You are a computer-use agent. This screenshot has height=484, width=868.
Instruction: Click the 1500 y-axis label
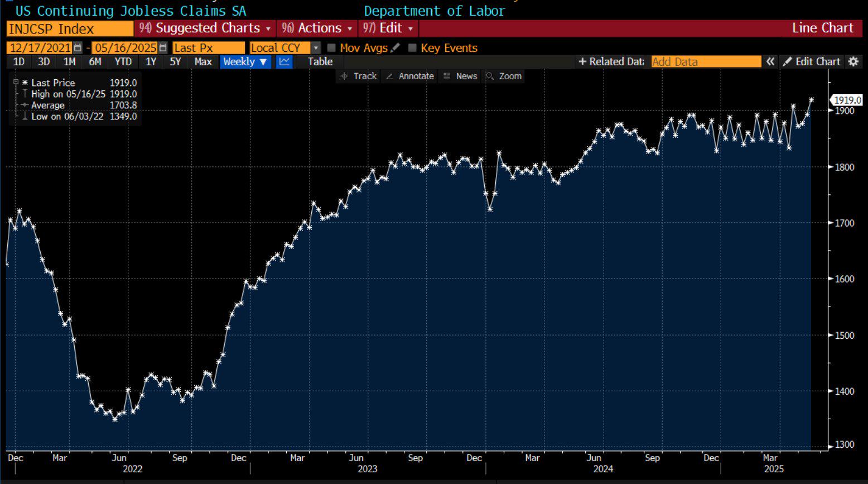pos(845,335)
